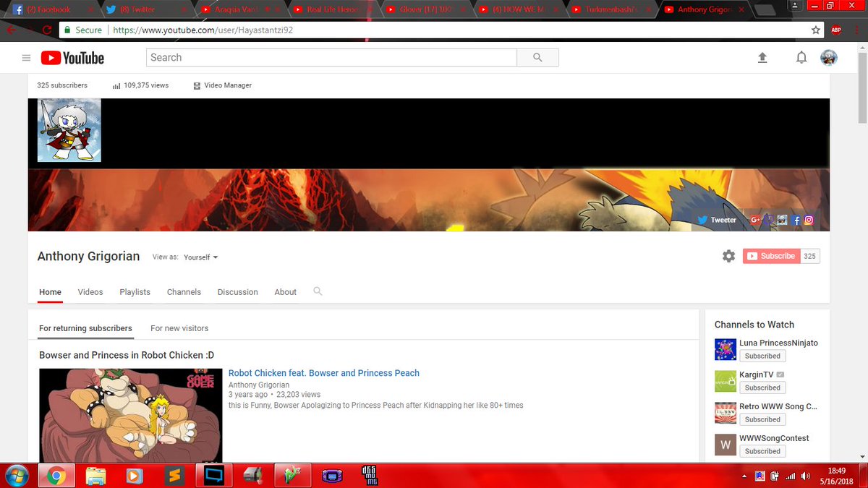Reload the page in Chrome
The height and width of the screenshot is (488, 868).
tap(47, 30)
